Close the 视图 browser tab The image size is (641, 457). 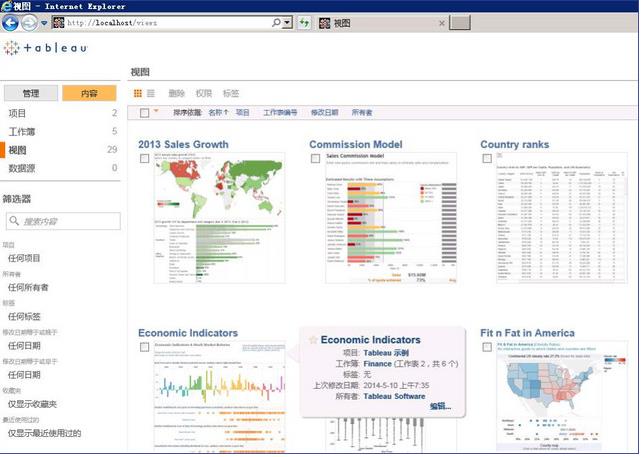442,23
